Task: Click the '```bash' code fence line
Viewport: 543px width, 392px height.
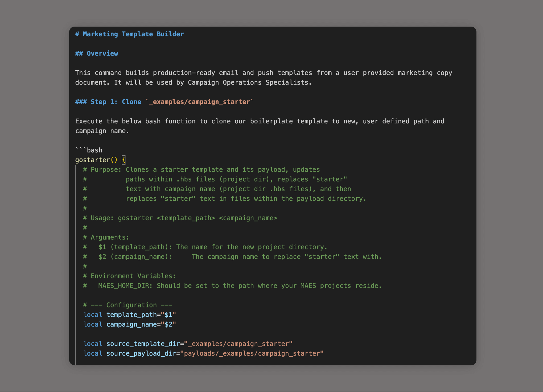Action: (x=89, y=150)
